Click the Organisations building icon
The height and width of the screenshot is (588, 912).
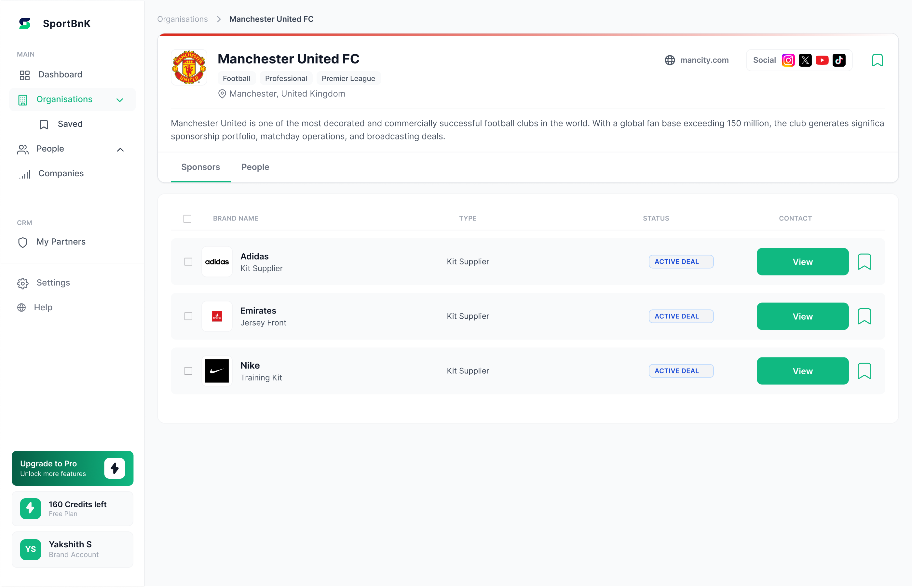(x=23, y=100)
